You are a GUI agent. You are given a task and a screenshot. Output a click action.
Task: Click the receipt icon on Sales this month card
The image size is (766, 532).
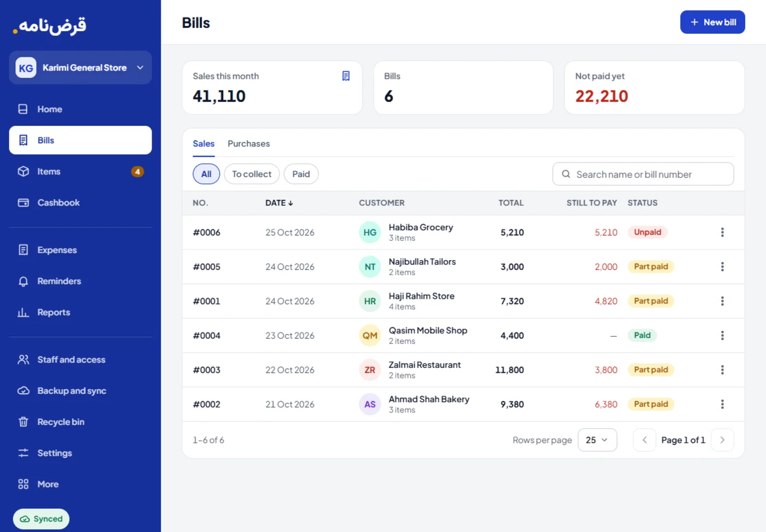pyautogui.click(x=346, y=76)
